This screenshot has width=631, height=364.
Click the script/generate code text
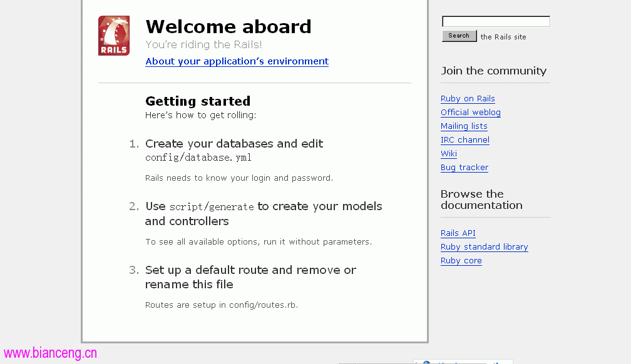coord(212,207)
